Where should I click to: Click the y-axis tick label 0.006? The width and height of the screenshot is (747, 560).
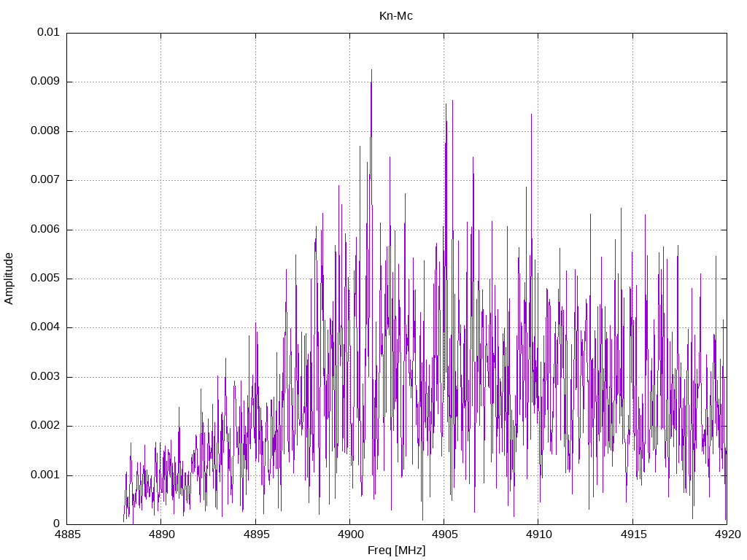45,230
